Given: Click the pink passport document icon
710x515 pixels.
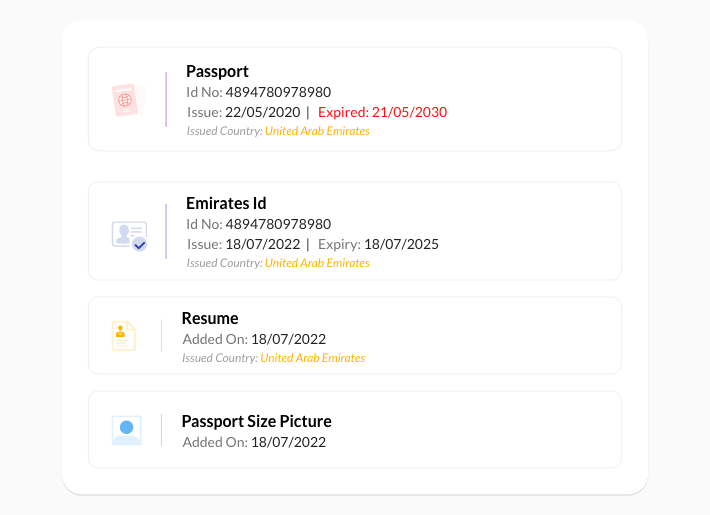Looking at the screenshot, I should [128, 100].
